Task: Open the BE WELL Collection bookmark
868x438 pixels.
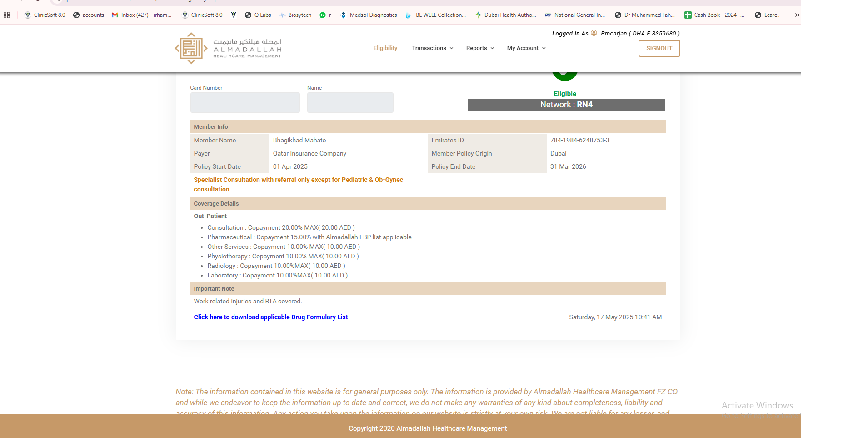Action: pos(435,15)
